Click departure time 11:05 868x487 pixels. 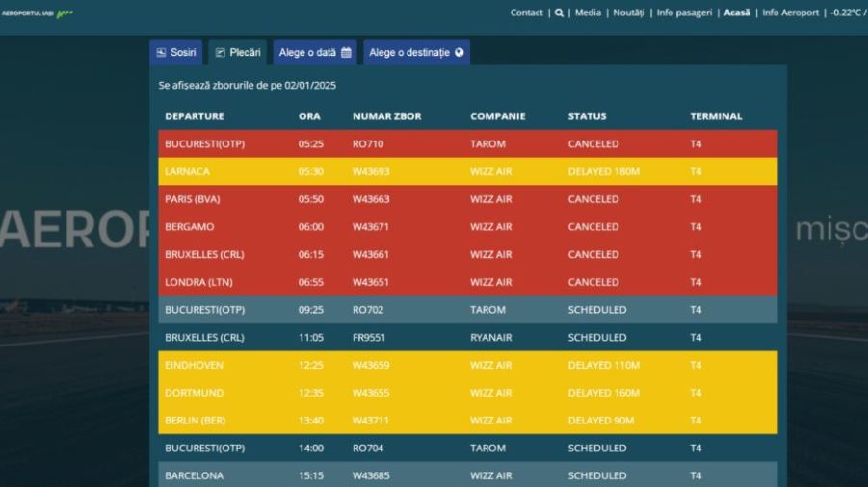[310, 338]
